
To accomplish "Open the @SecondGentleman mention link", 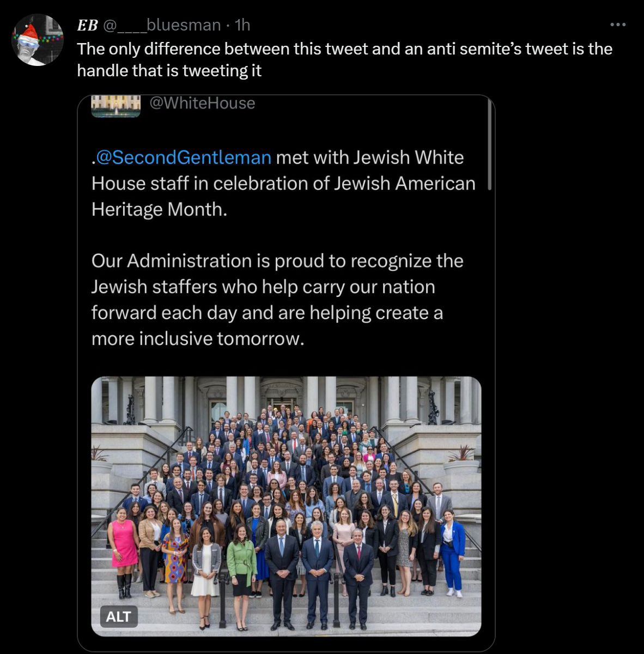I will 184,158.
